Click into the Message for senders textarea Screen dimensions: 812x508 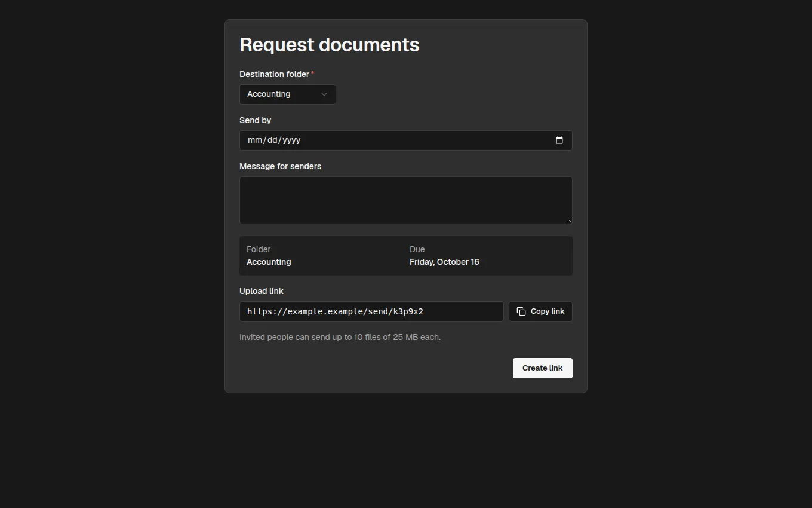pyautogui.click(x=405, y=200)
